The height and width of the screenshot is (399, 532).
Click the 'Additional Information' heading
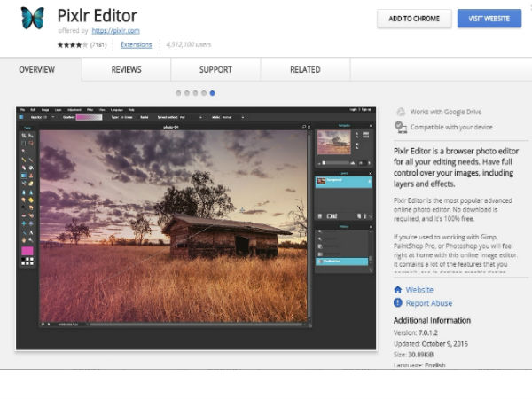coord(432,320)
